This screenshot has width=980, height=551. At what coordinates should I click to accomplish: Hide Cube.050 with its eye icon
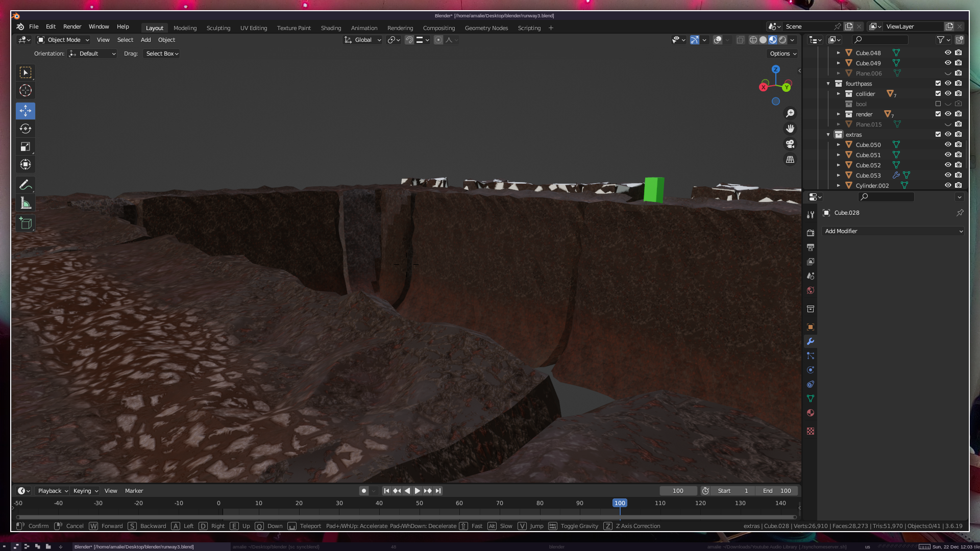point(948,145)
